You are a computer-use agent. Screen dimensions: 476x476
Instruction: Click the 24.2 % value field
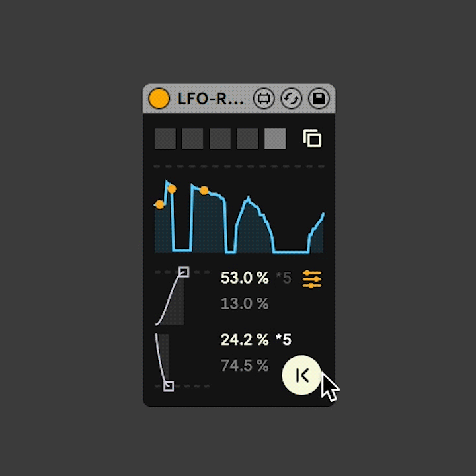[245, 339]
